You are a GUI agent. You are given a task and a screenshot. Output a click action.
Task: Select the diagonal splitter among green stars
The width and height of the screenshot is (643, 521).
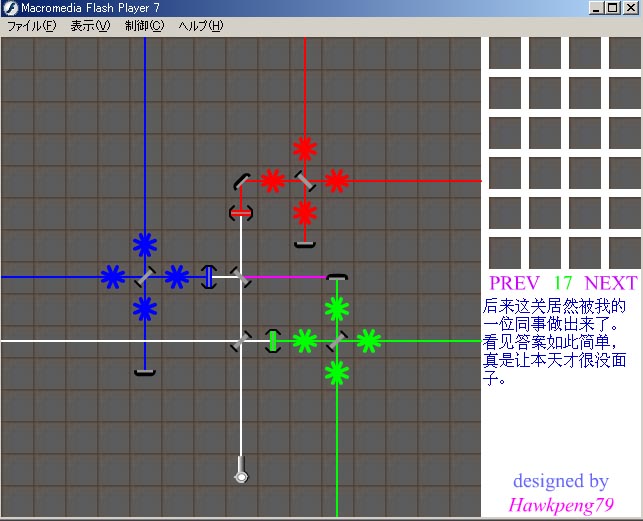[x=337, y=341]
